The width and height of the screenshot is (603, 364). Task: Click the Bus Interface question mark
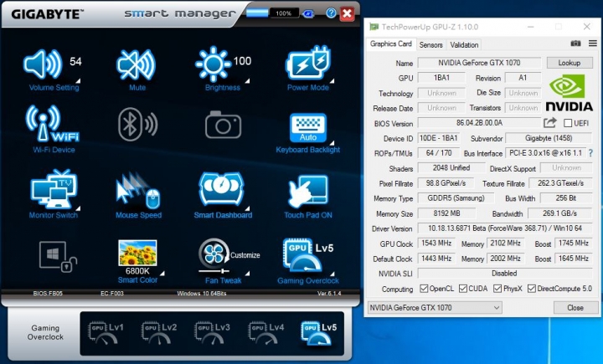[x=590, y=153]
